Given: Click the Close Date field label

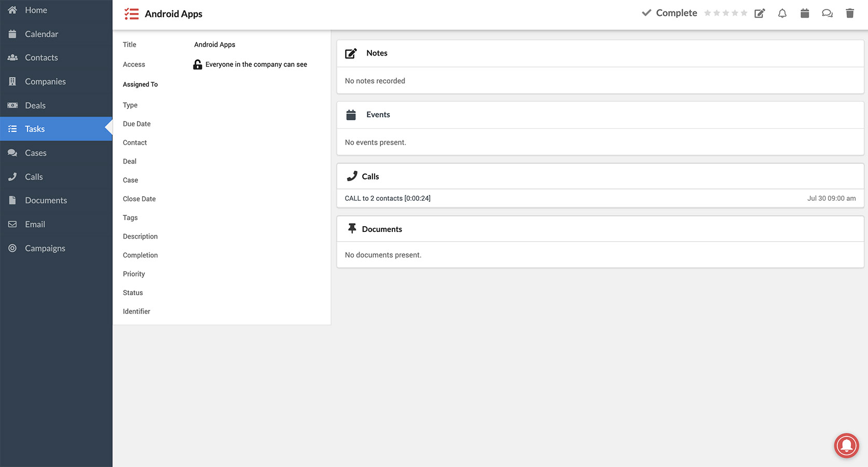Looking at the screenshot, I should click(139, 199).
